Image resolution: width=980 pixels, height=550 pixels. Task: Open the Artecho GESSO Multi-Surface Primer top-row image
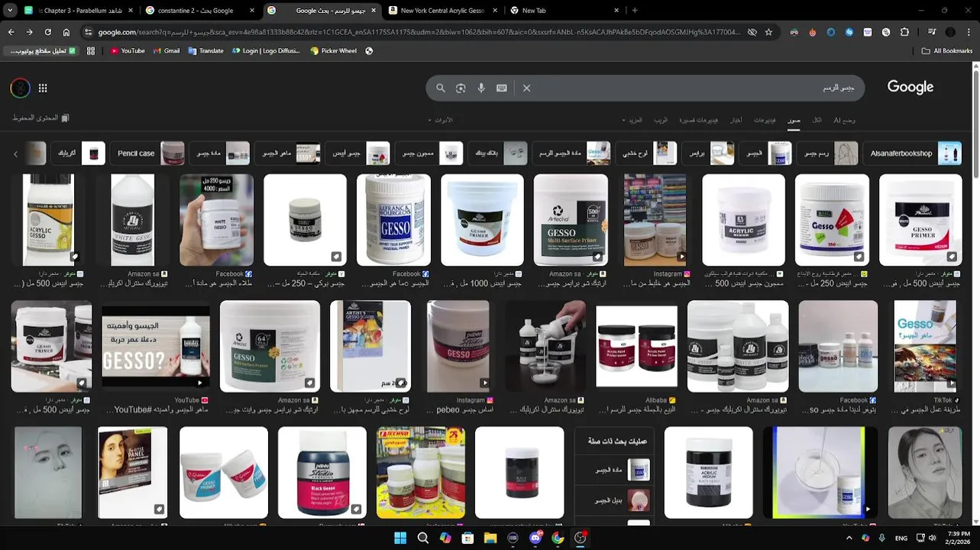click(x=571, y=220)
